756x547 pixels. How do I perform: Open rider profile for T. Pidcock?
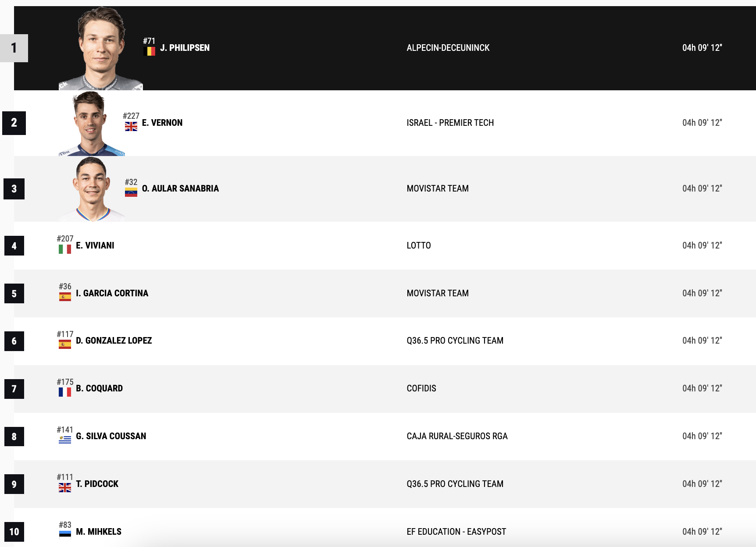pyautogui.click(x=97, y=484)
